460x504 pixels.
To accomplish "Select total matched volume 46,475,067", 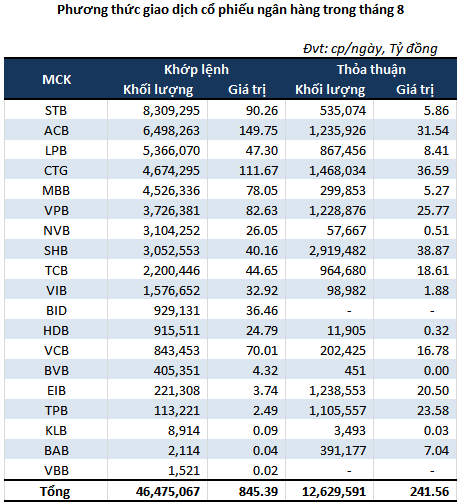I will 168,492.
